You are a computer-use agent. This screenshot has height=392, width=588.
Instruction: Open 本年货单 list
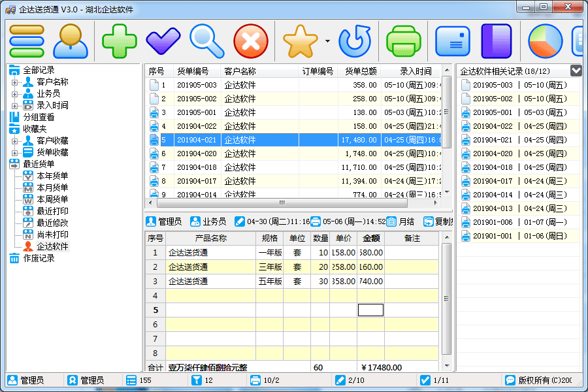point(52,176)
